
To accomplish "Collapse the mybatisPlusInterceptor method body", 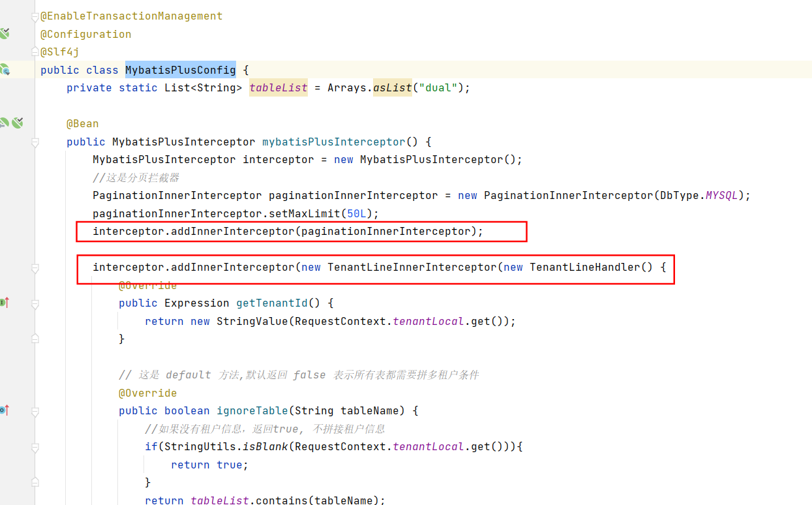I will coord(35,142).
